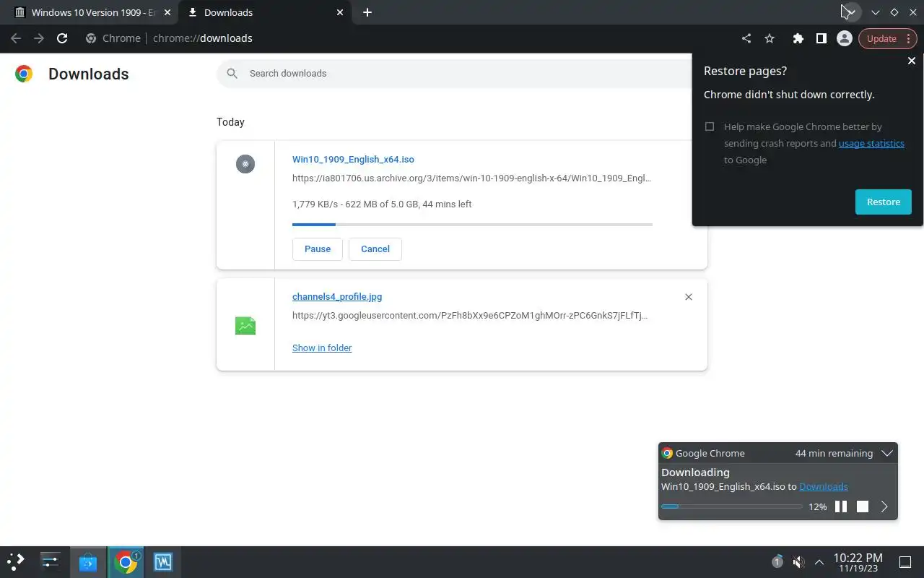
Task: Click the ISO disc file icon
Action: click(245, 164)
